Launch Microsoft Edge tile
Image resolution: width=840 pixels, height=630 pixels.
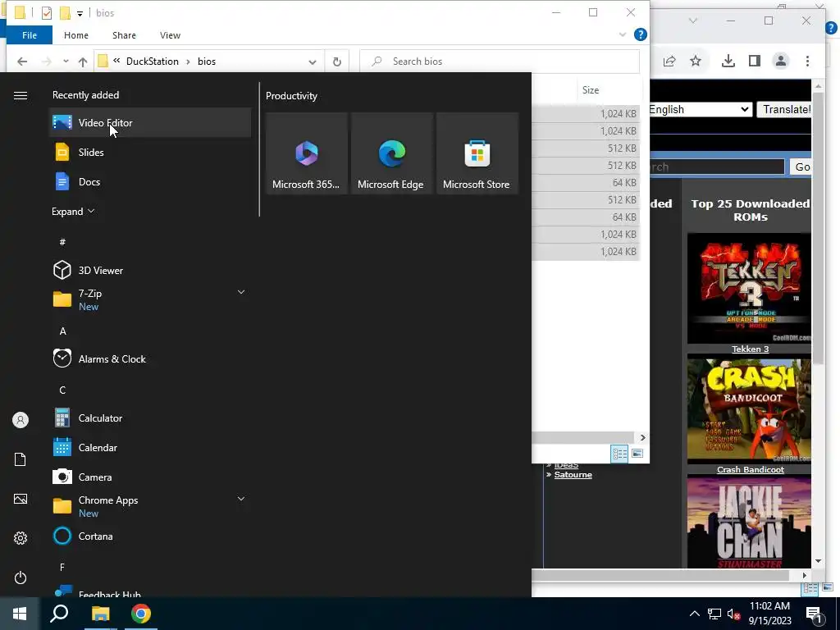(x=391, y=153)
